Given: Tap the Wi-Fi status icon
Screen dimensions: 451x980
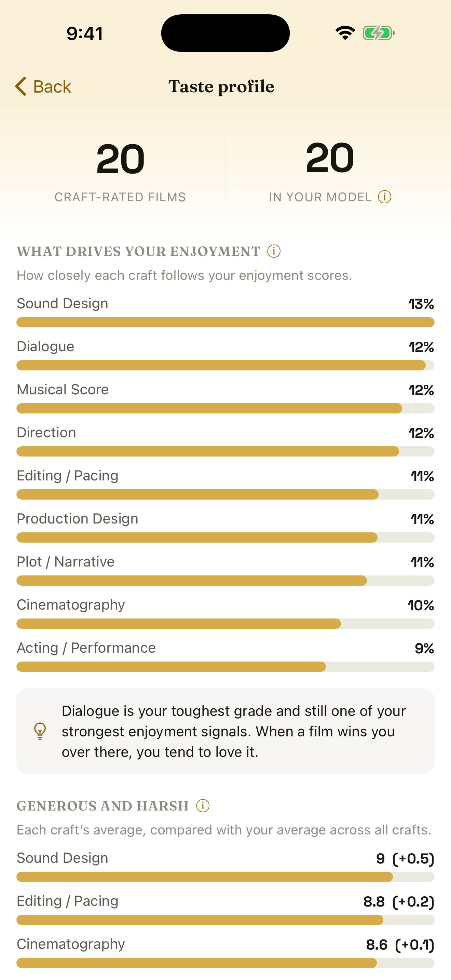Looking at the screenshot, I should tap(345, 33).
